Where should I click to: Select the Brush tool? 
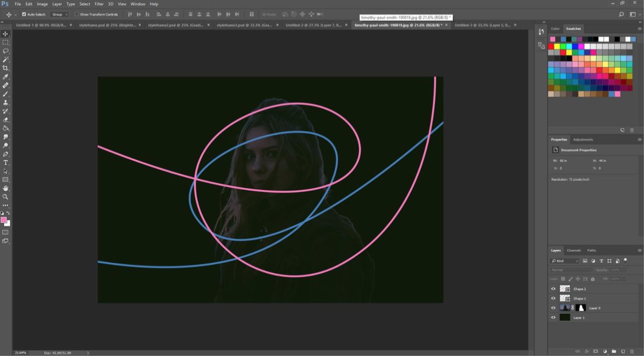6,93
